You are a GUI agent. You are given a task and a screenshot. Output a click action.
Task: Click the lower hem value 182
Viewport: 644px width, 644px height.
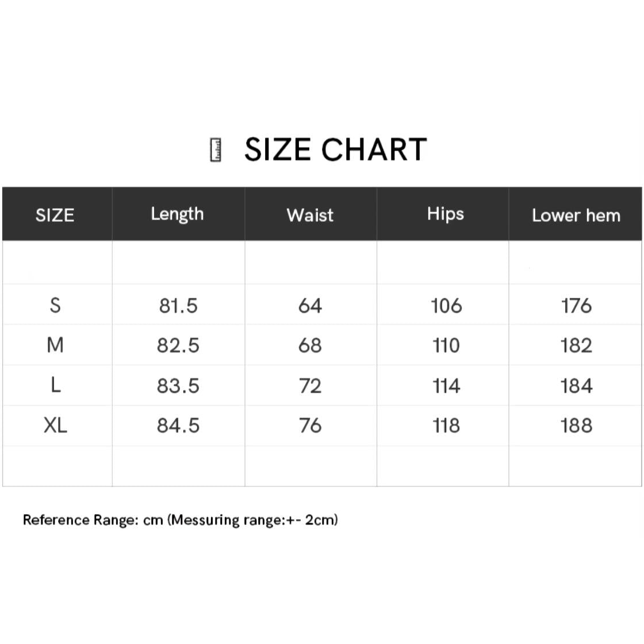tap(576, 346)
